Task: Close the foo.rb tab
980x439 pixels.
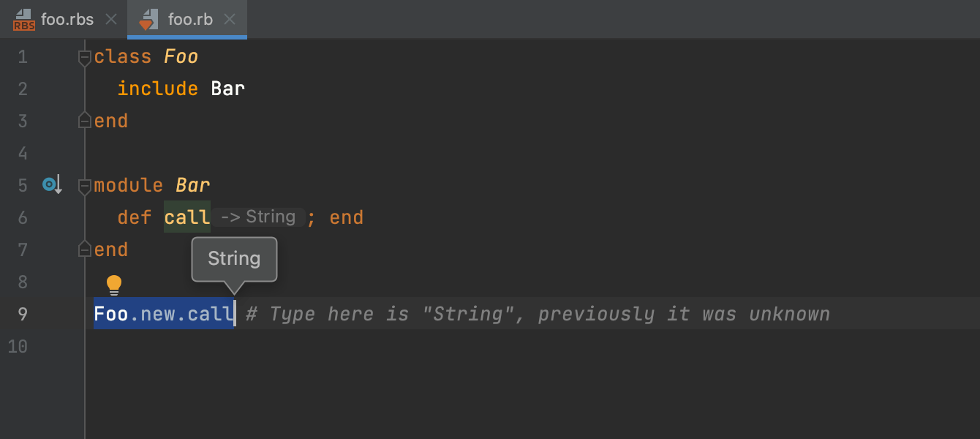Action: [x=230, y=20]
